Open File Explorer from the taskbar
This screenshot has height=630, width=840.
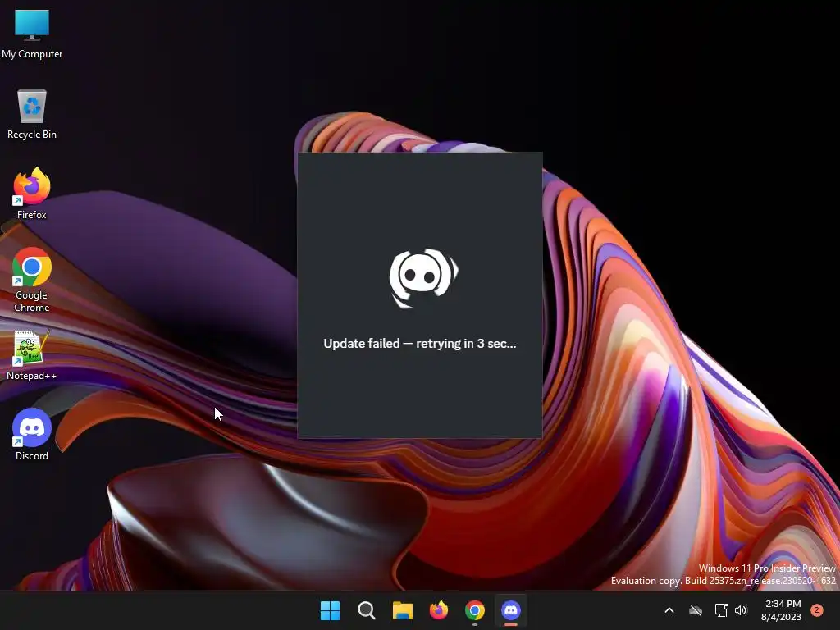coord(402,610)
